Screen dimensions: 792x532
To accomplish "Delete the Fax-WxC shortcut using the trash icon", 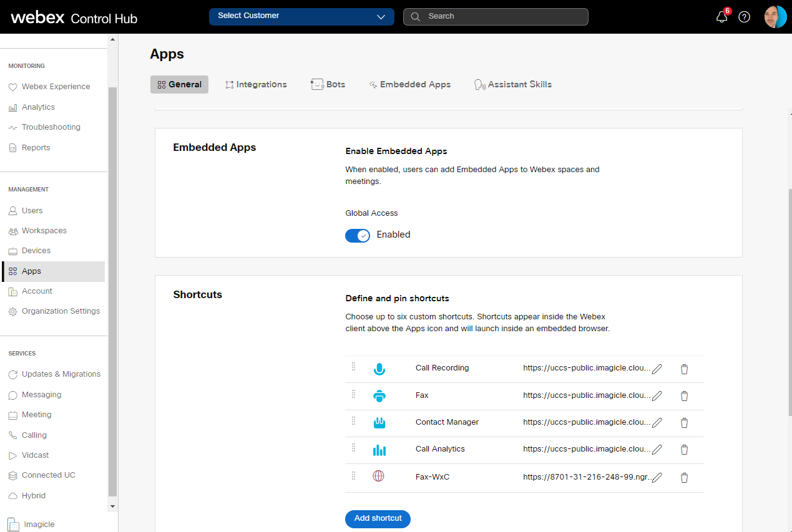I will tap(684, 476).
